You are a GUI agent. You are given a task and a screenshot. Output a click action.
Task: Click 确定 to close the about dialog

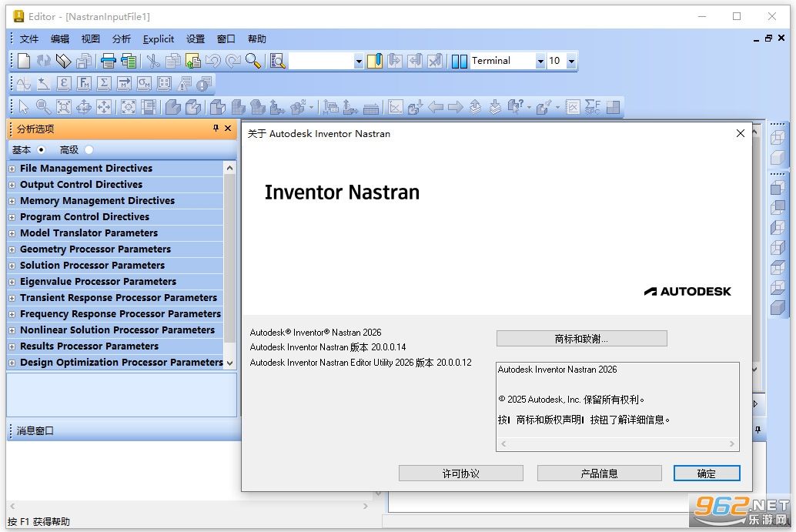click(707, 473)
